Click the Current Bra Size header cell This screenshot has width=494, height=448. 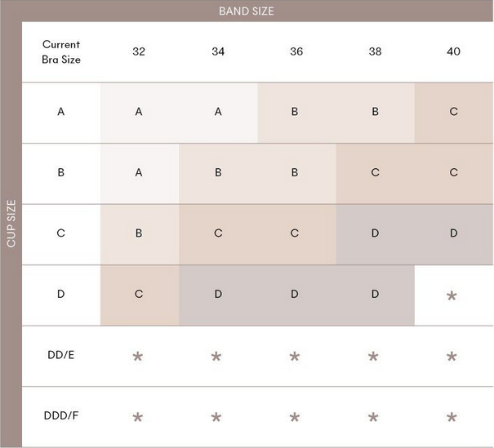tap(61, 51)
